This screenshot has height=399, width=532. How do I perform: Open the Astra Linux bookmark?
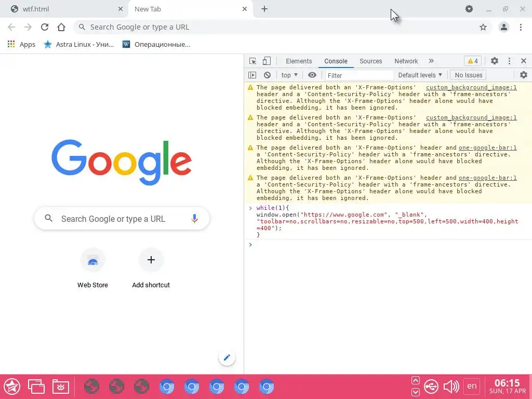pyautogui.click(x=79, y=44)
